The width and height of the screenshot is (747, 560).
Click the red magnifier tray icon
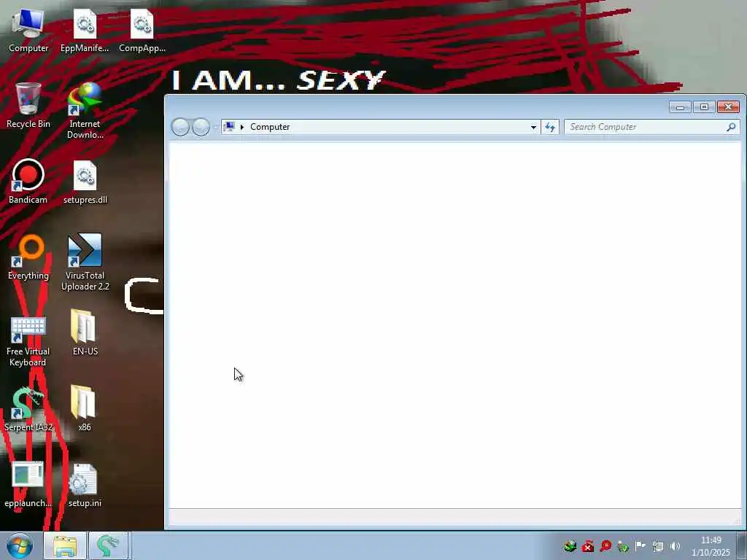[605, 546]
